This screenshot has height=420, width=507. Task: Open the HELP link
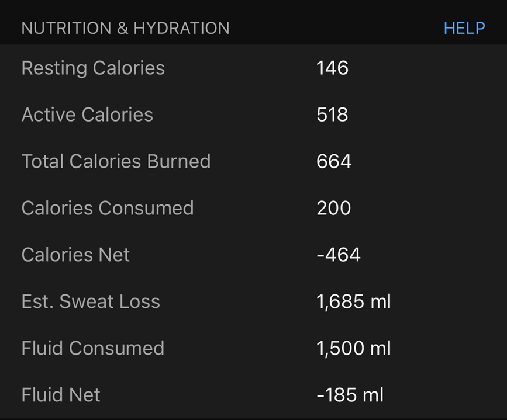464,28
